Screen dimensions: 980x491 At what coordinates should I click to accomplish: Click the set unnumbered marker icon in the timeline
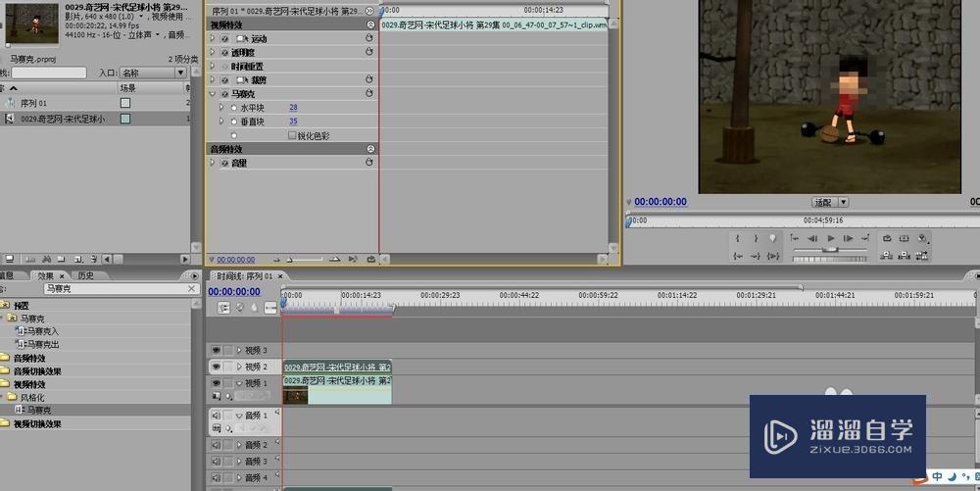(x=254, y=308)
